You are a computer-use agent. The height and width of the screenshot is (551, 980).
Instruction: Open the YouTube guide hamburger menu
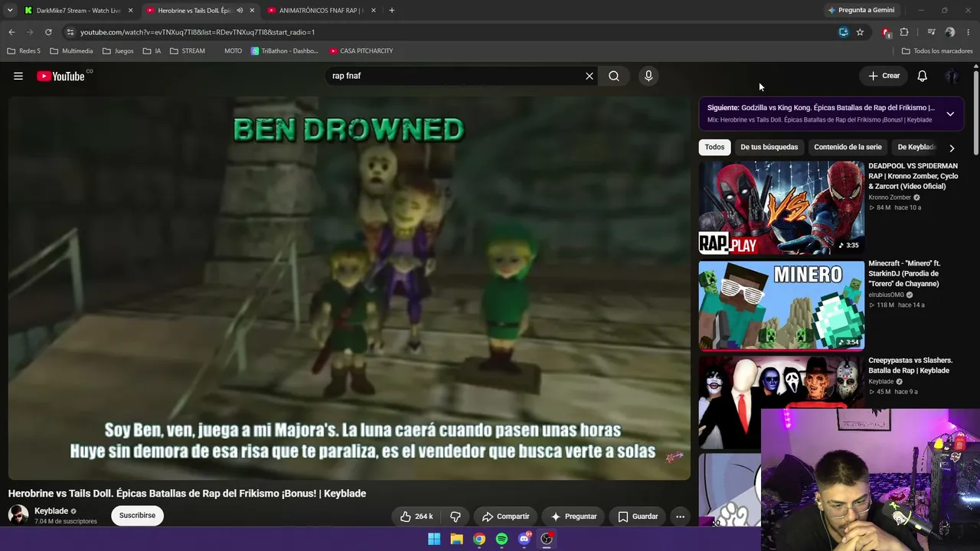(x=18, y=76)
